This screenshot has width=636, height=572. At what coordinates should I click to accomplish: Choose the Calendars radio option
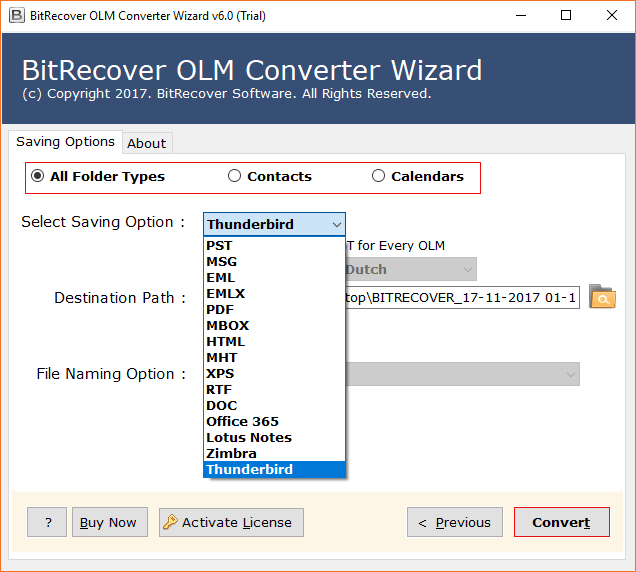(378, 176)
